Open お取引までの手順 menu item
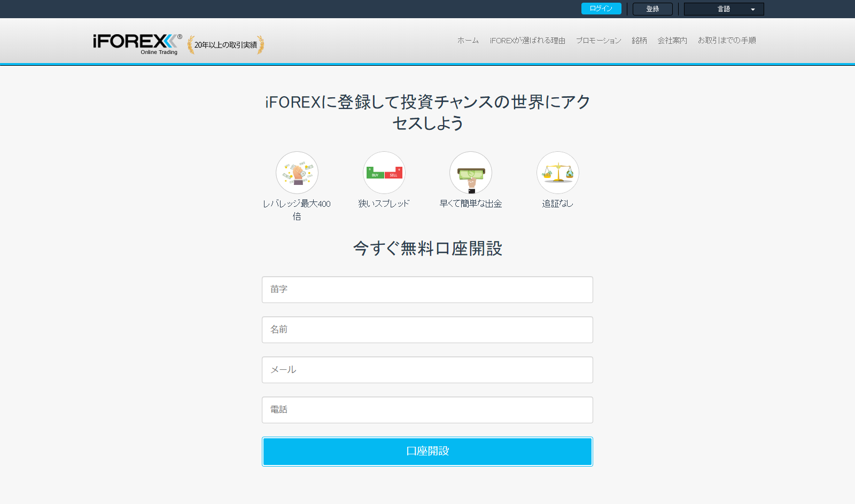 (x=727, y=41)
